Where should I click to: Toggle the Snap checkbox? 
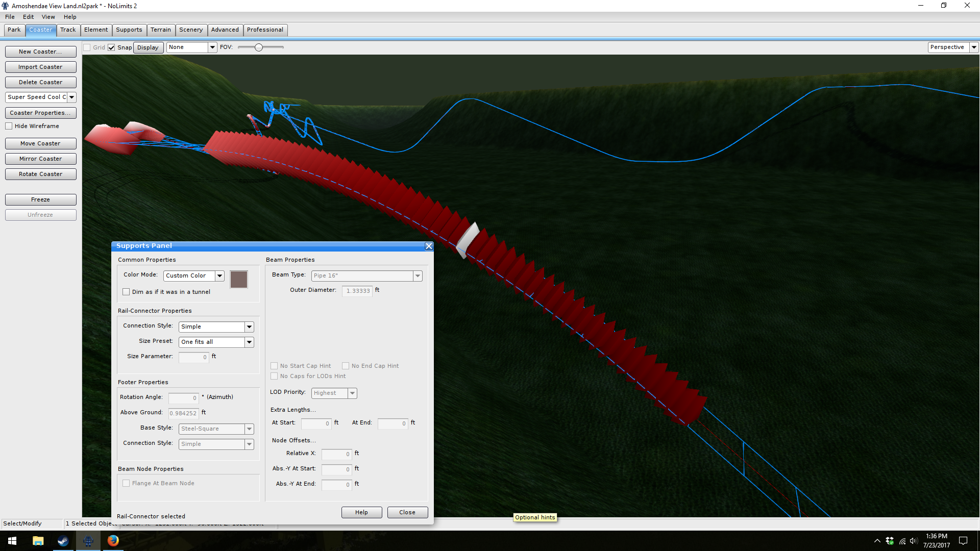tap(111, 47)
